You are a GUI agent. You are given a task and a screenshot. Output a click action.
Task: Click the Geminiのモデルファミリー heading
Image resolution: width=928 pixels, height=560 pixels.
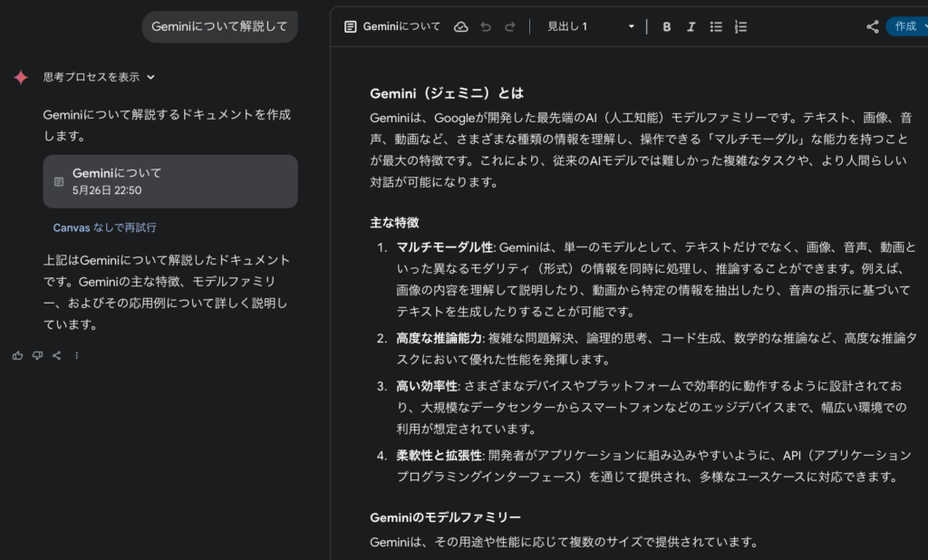coord(445,517)
